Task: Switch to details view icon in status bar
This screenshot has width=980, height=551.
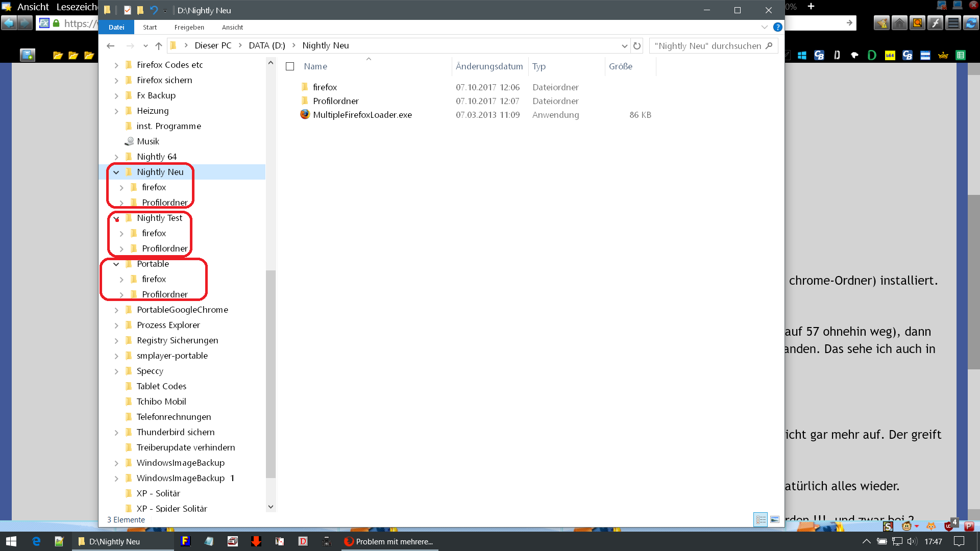Action: tap(761, 519)
